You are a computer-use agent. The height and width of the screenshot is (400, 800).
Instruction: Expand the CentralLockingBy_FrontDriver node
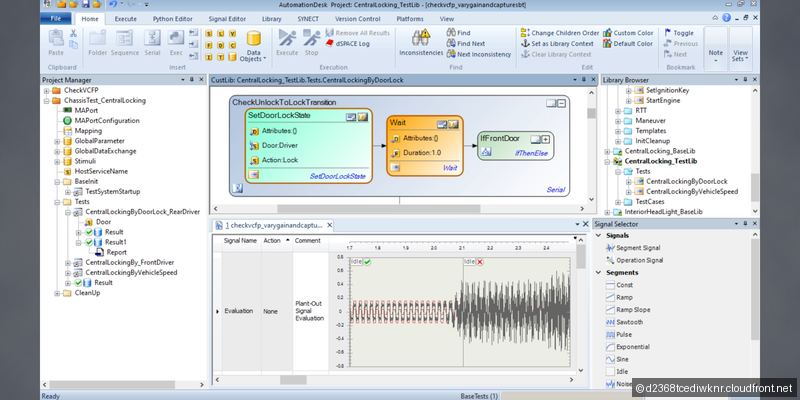tap(68, 263)
